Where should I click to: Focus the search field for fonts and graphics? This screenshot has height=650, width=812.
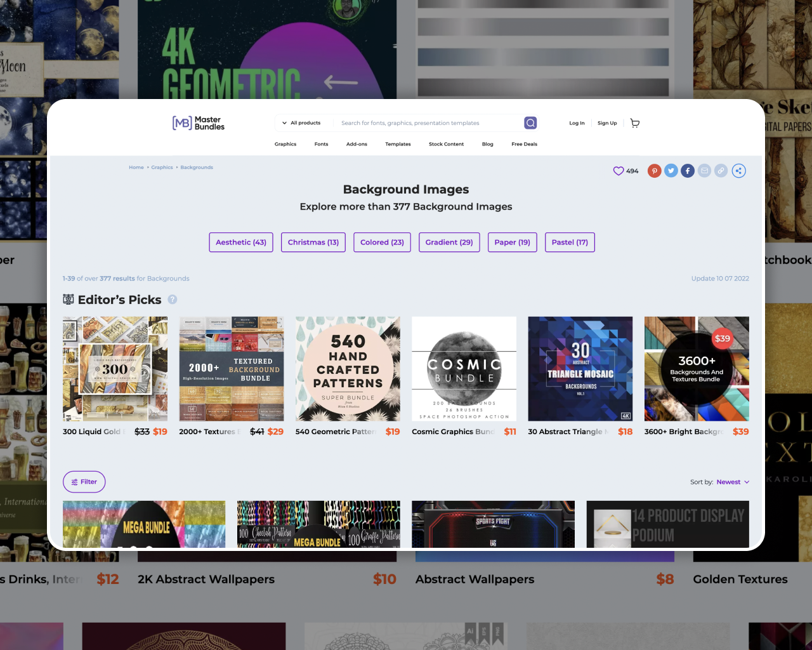[x=428, y=123]
